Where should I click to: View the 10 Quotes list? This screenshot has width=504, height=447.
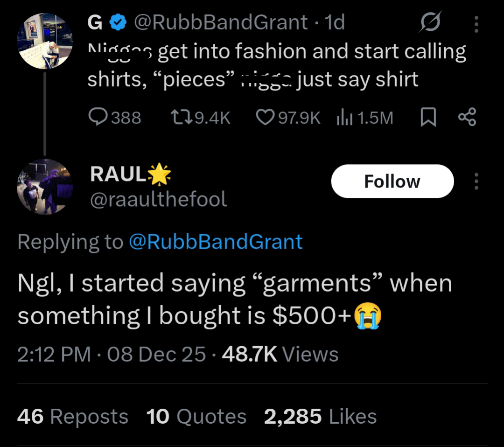(x=196, y=416)
